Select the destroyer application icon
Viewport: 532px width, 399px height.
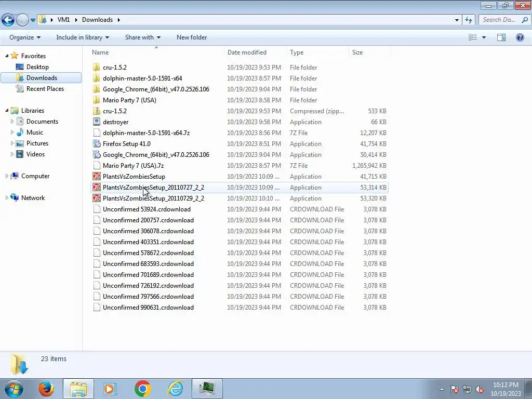97,122
